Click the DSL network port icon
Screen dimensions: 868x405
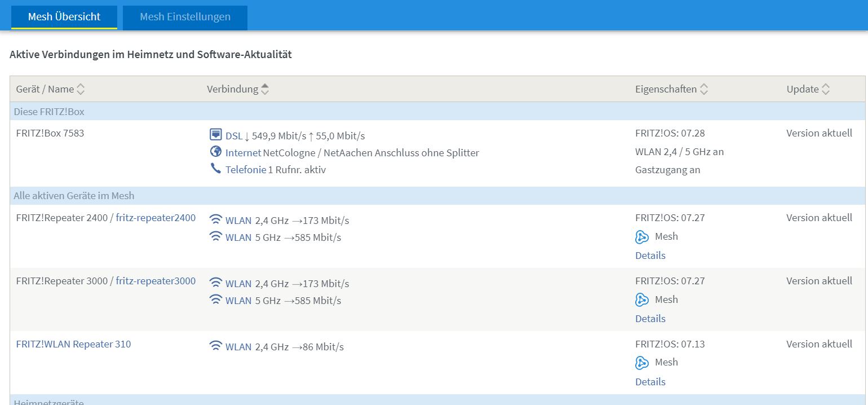tap(215, 135)
